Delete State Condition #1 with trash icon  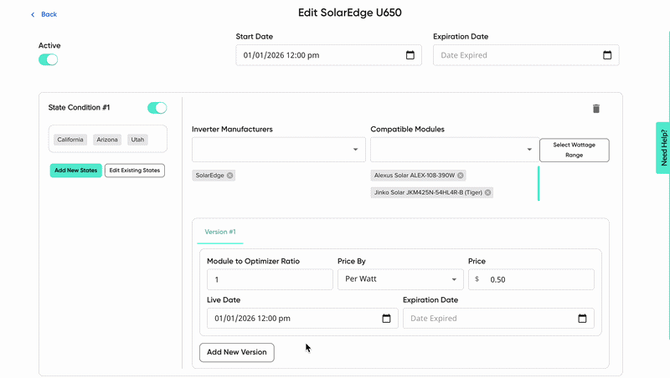click(x=596, y=108)
